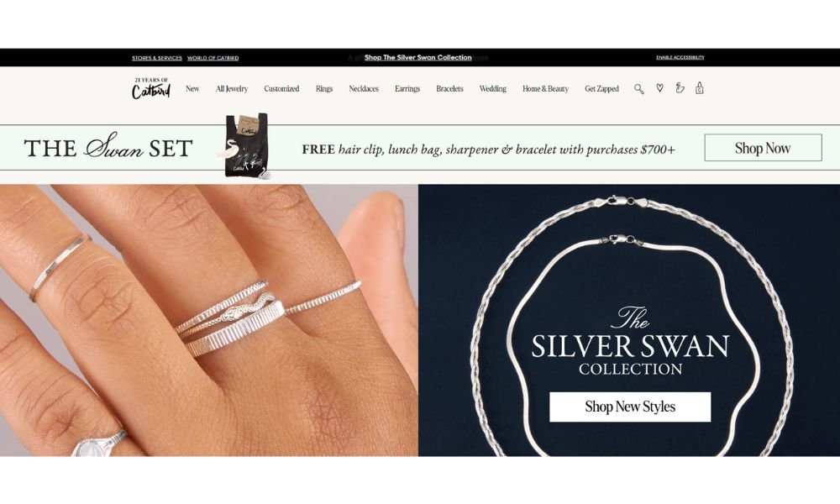The width and height of the screenshot is (840, 504).
Task: Open the Customized navigation menu
Action: (x=281, y=89)
